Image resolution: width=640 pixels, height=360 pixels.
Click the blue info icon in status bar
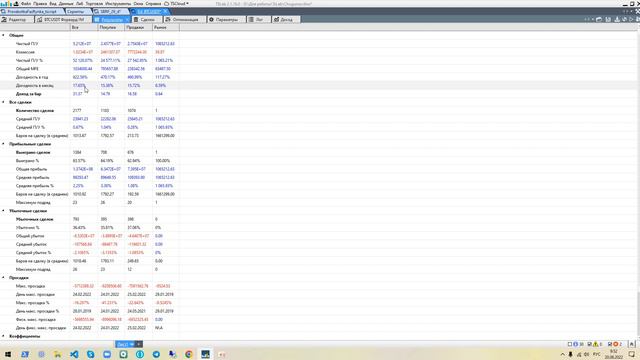[x=576, y=344]
